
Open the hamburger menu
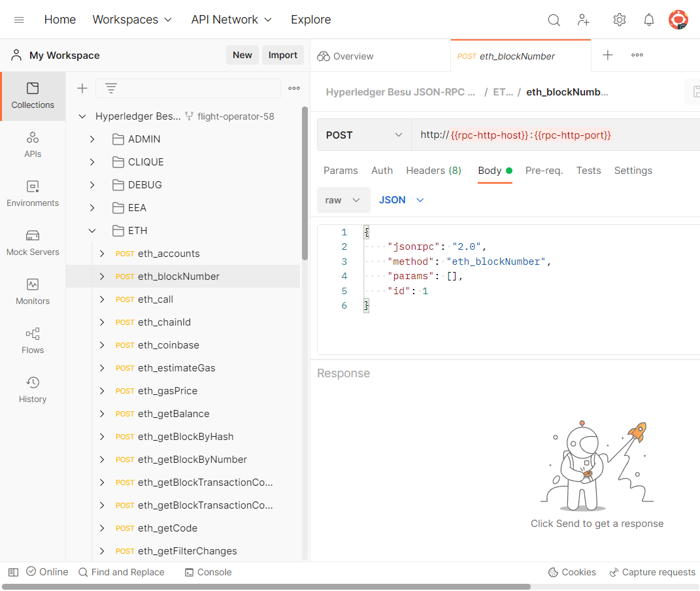(x=19, y=20)
